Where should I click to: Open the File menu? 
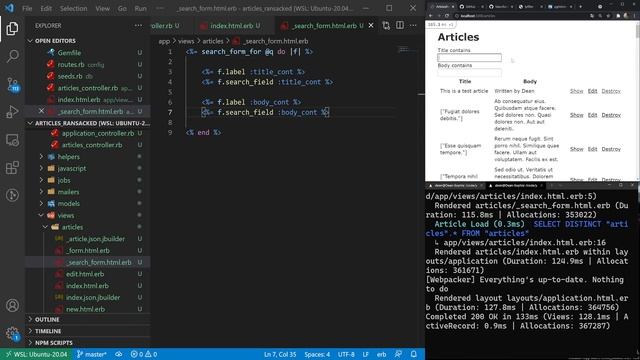27,8
